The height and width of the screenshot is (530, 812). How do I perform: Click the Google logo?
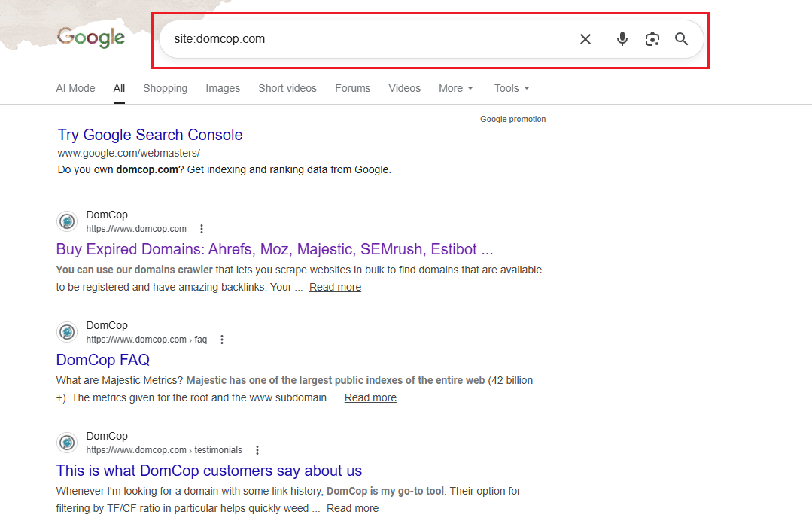coord(91,38)
